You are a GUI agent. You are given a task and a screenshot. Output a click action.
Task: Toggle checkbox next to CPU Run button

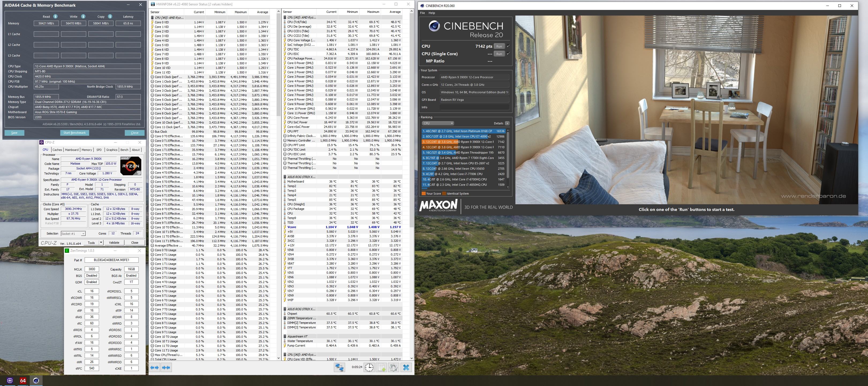click(508, 46)
